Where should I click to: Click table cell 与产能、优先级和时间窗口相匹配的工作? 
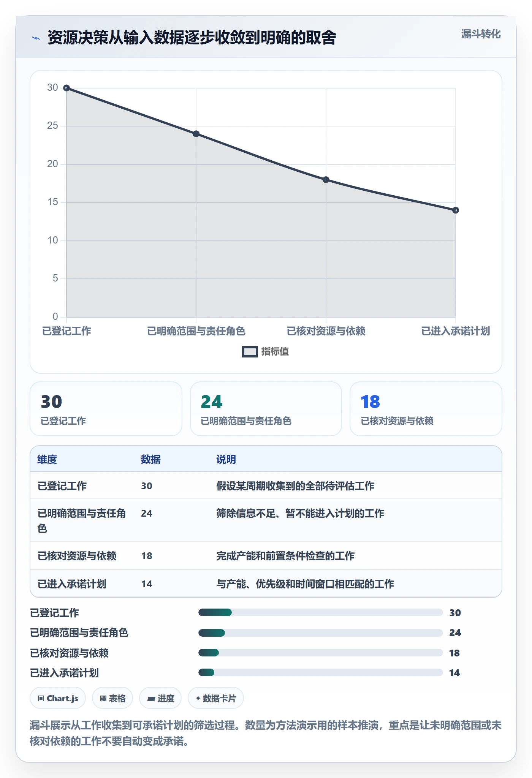305,584
